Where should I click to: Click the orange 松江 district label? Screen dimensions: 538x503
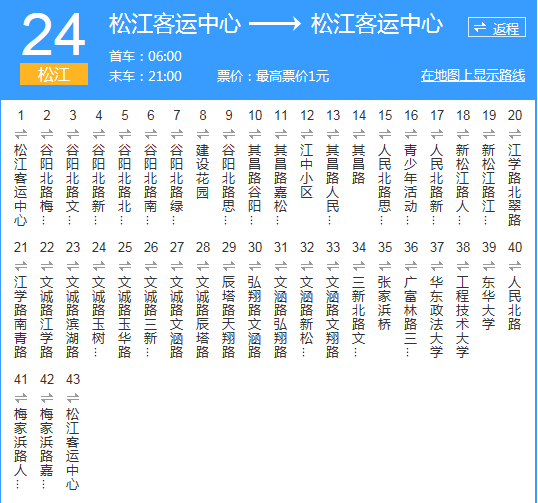click(54, 74)
